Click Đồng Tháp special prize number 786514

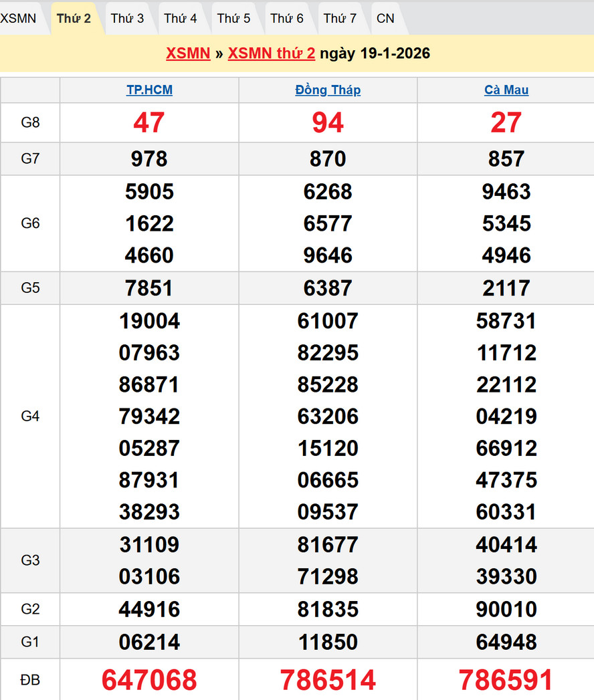(328, 680)
